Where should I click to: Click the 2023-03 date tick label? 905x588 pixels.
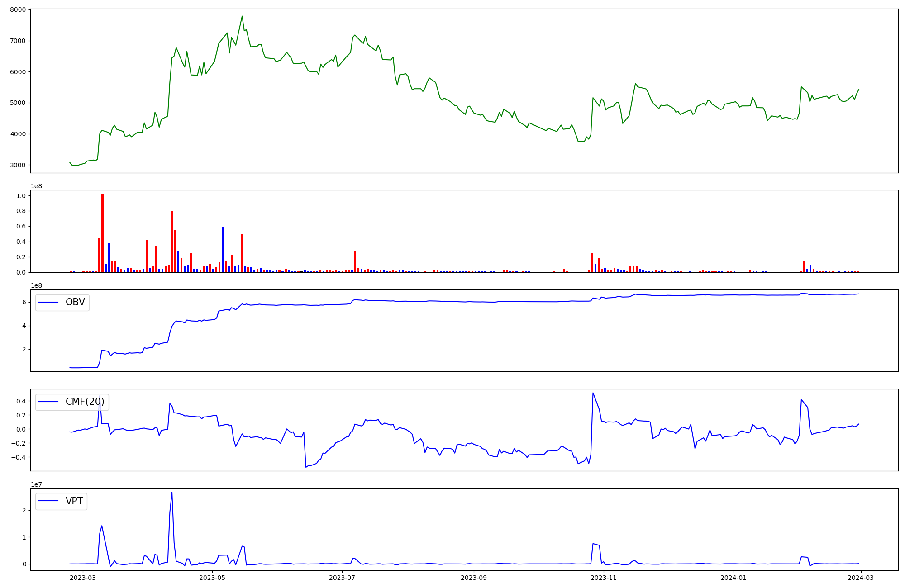point(83,578)
